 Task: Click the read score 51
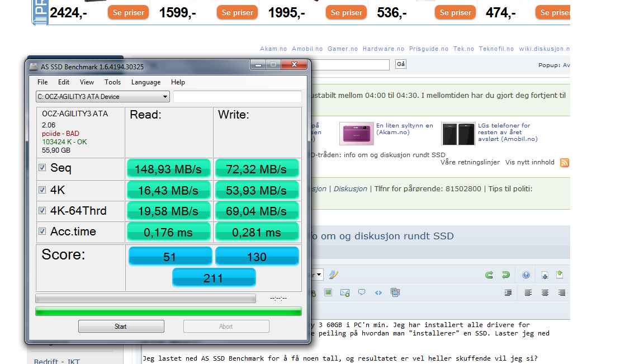pos(170,256)
